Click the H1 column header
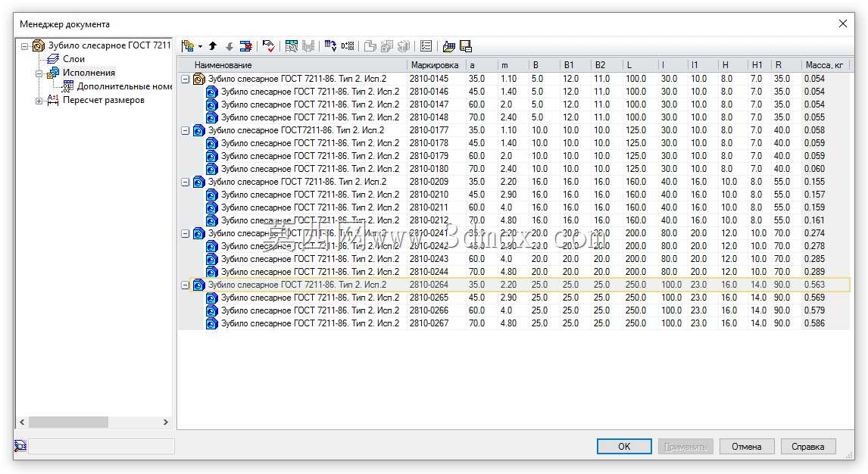This screenshot has height=474, width=868. point(758,64)
